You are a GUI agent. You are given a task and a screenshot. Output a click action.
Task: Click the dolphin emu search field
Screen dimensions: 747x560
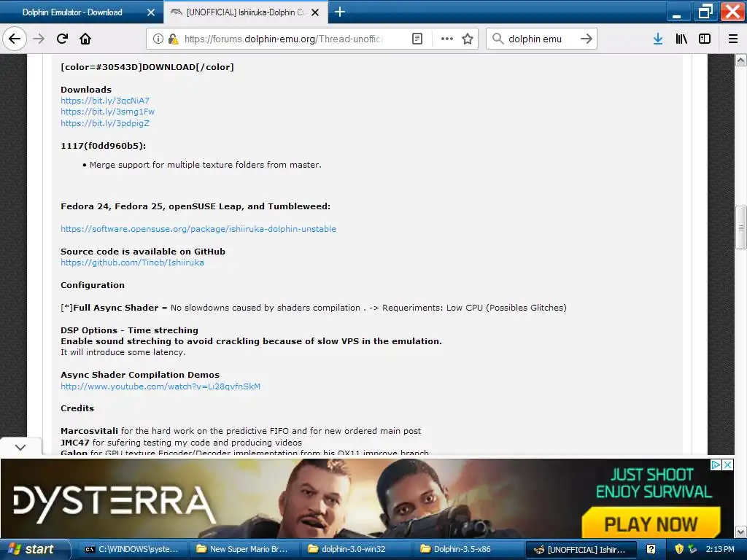pyautogui.click(x=542, y=39)
